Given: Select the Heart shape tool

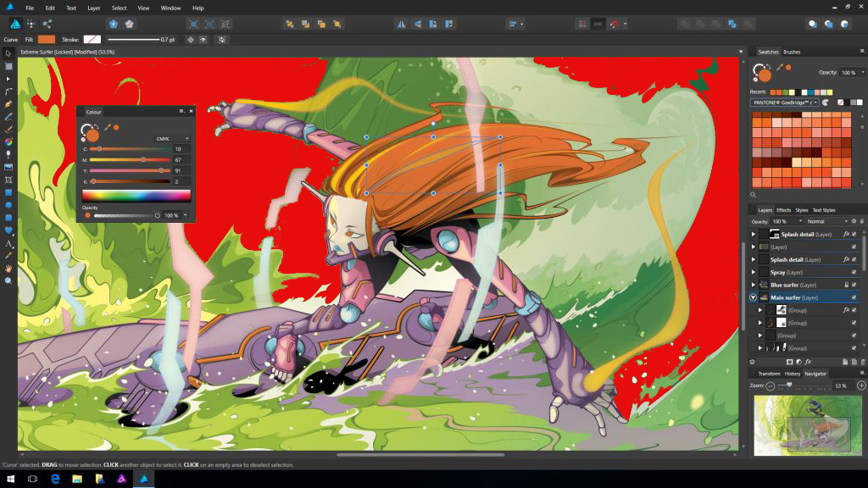Looking at the screenshot, I should click(x=8, y=230).
